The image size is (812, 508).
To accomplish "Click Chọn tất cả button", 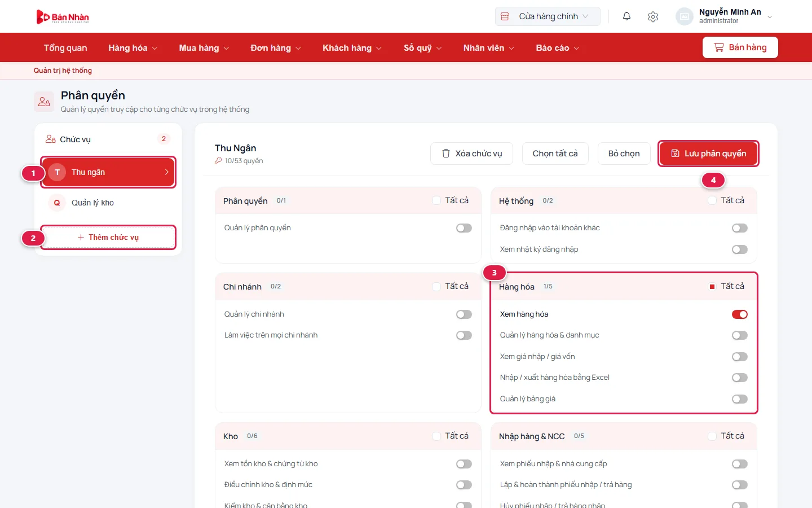I will click(555, 154).
